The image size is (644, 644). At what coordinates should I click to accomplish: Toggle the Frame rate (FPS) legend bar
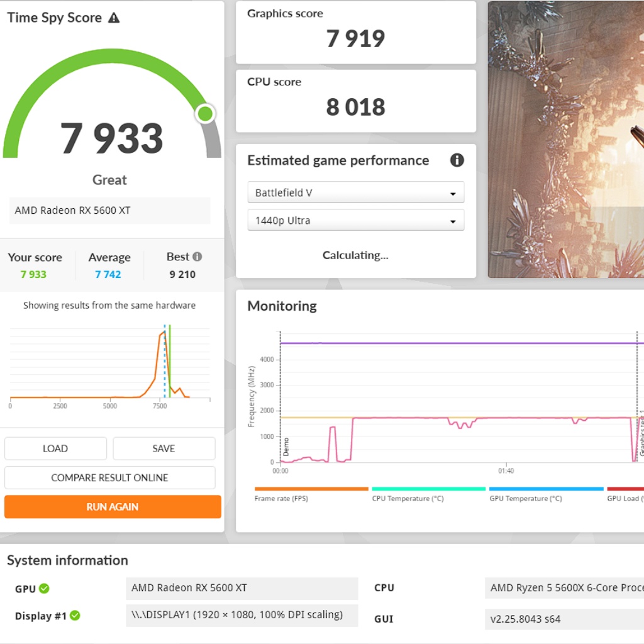coord(311,489)
